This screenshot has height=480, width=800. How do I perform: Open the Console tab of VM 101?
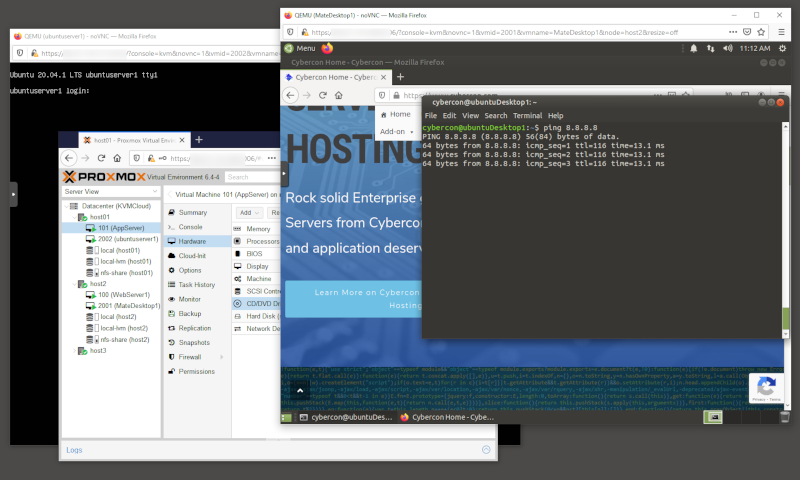[x=197, y=227]
